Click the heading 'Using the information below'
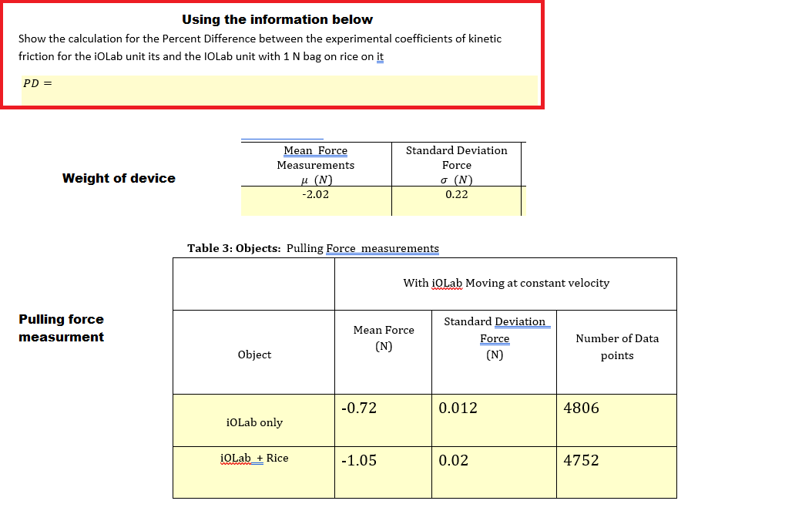Image resolution: width=812 pixels, height=531 pixels. (277, 20)
